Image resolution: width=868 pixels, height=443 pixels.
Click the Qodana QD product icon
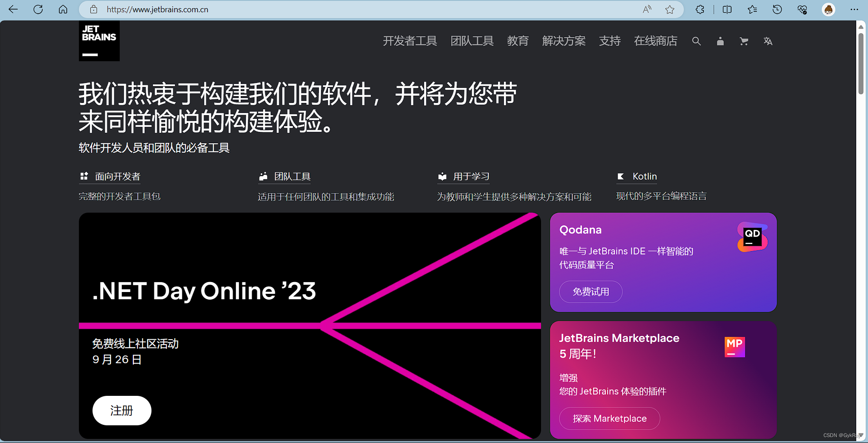[752, 237]
